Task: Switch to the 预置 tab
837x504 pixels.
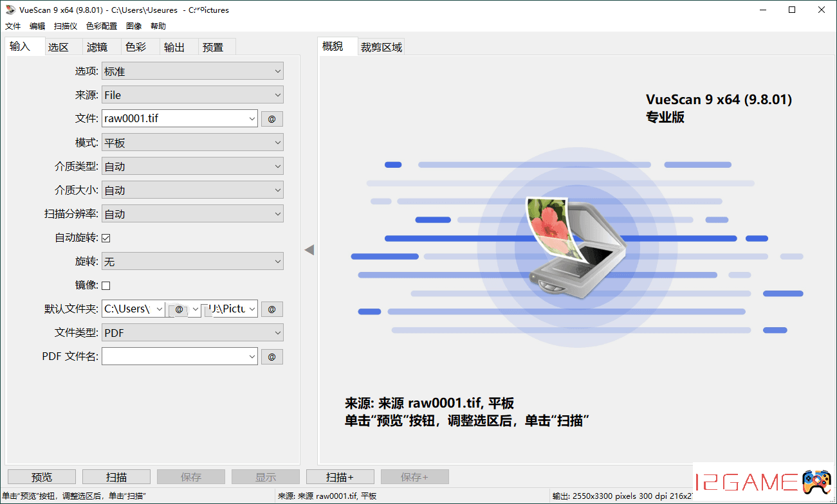Action: [x=217, y=47]
